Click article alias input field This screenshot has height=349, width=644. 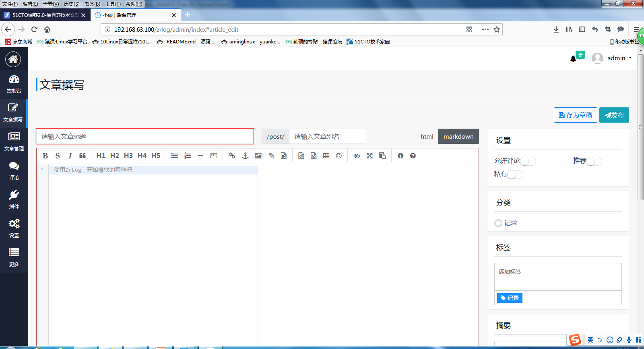[x=328, y=136]
